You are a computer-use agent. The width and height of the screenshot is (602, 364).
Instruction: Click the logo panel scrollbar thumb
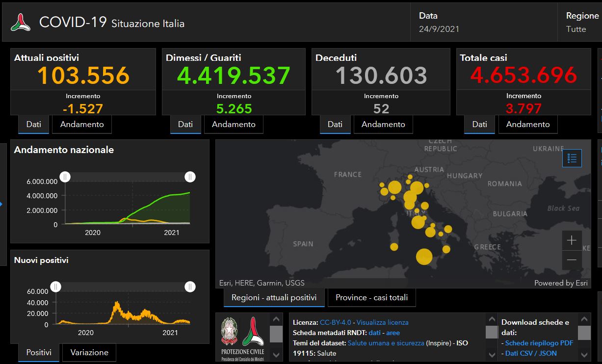click(276, 334)
